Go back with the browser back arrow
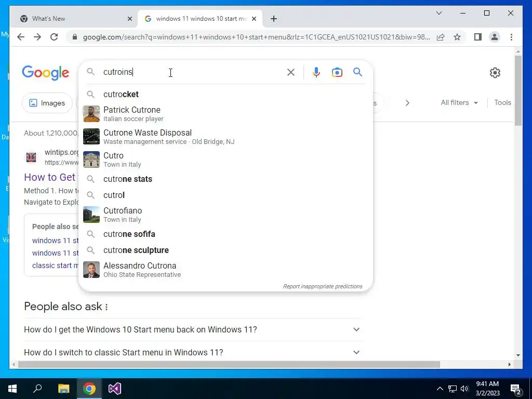The width and height of the screenshot is (532, 399). pyautogui.click(x=21, y=37)
